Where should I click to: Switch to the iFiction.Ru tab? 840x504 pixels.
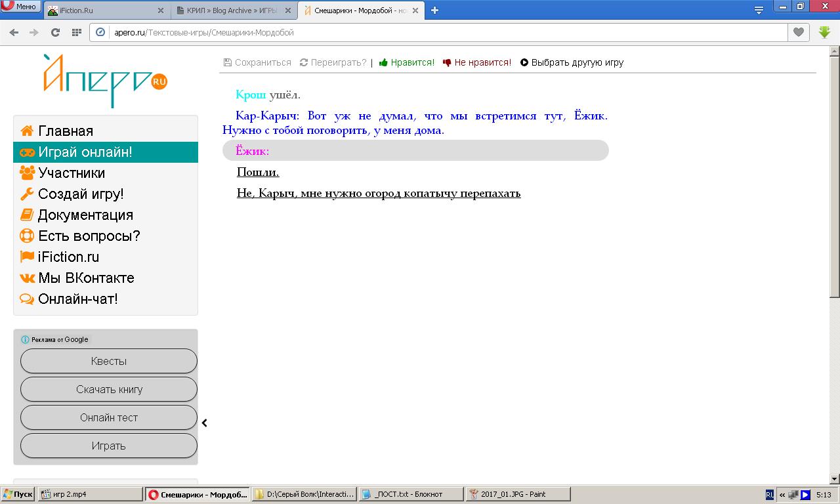point(105,10)
